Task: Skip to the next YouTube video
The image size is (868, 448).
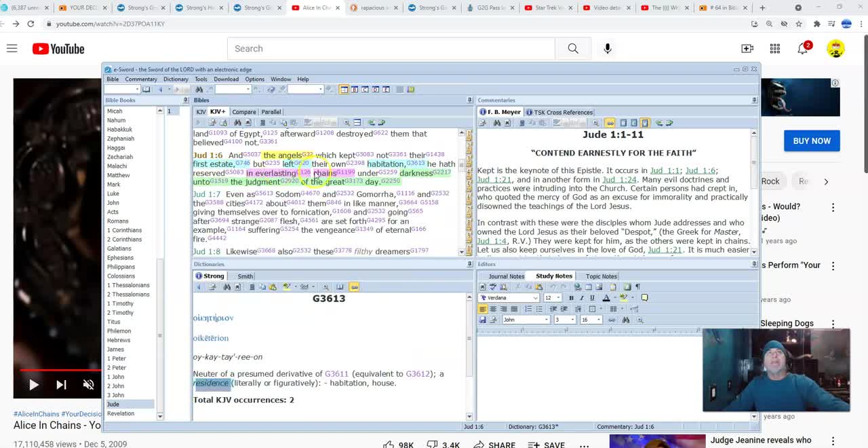Action: pyautogui.click(x=61, y=385)
